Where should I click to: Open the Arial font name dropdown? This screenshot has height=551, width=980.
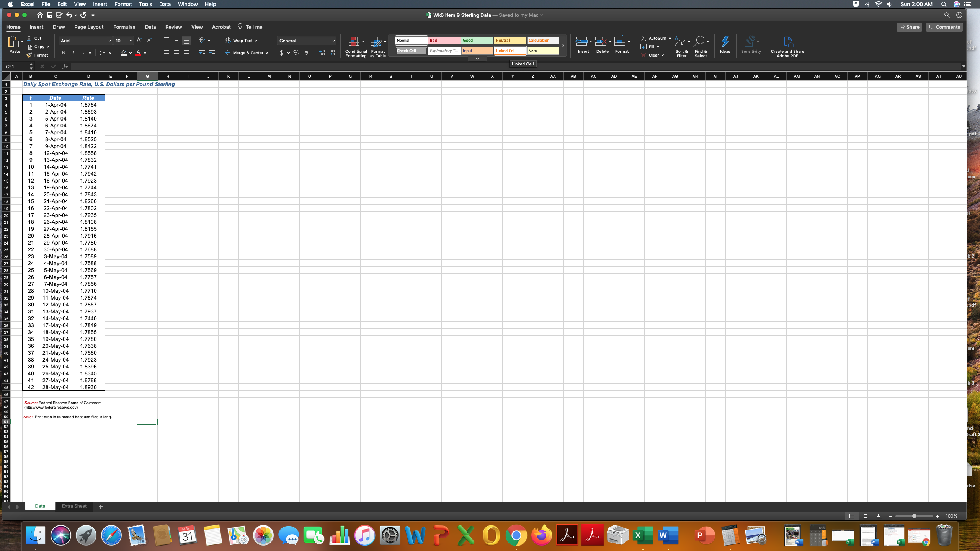click(x=109, y=41)
